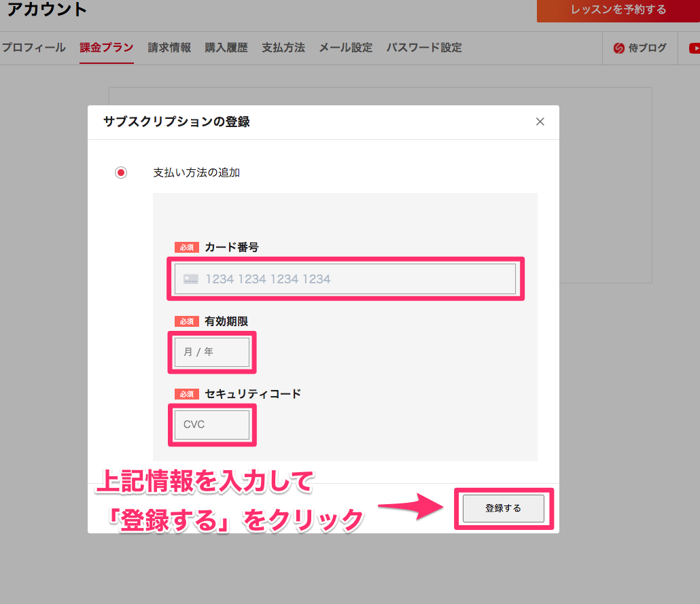
Task: Close the サブスクリプションの登録 dialog with X
Action: 540,122
